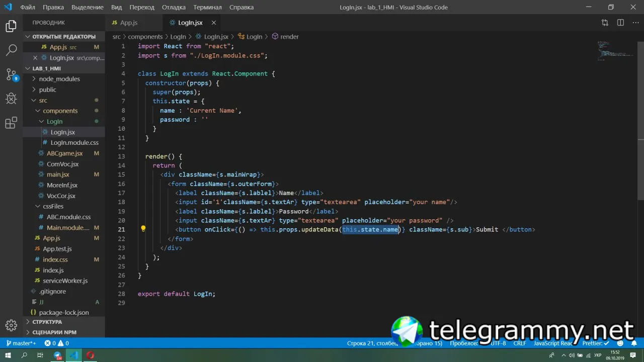
Task: Open Telegram from the taskbar
Action: click(58, 355)
